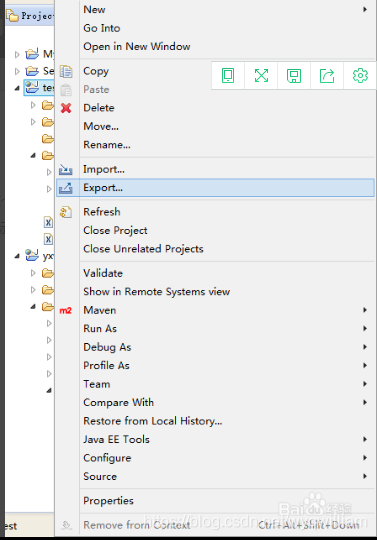Click the Project Explorer tab icon
The height and width of the screenshot is (540, 377).
click(x=12, y=15)
